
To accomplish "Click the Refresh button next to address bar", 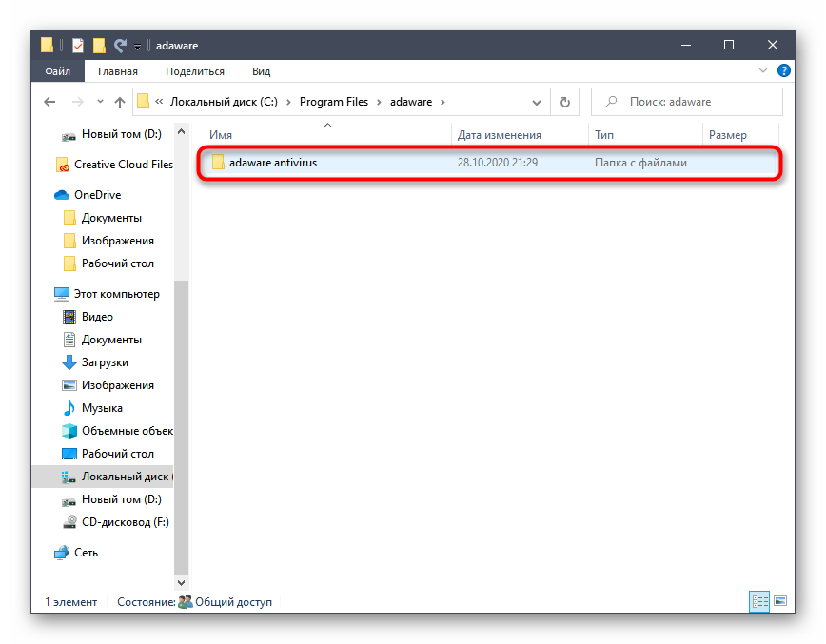I will pyautogui.click(x=564, y=102).
